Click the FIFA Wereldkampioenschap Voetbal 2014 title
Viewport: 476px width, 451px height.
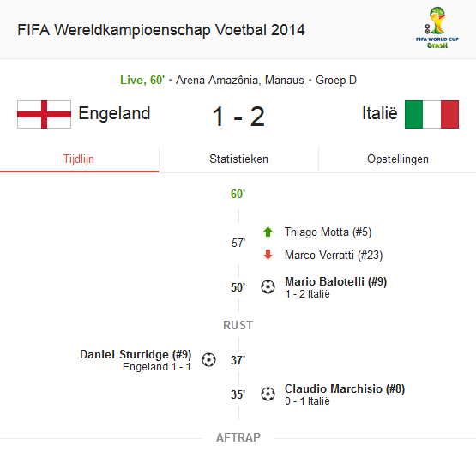coord(161,30)
